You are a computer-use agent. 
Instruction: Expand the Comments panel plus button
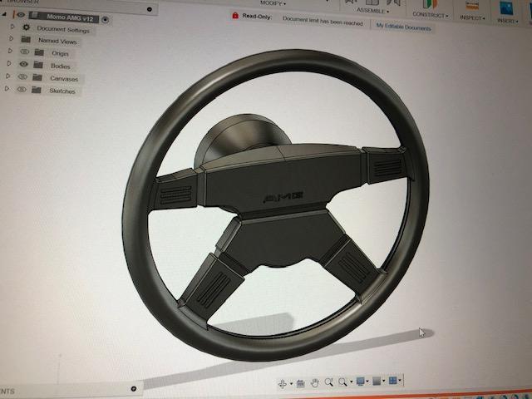click(x=134, y=388)
